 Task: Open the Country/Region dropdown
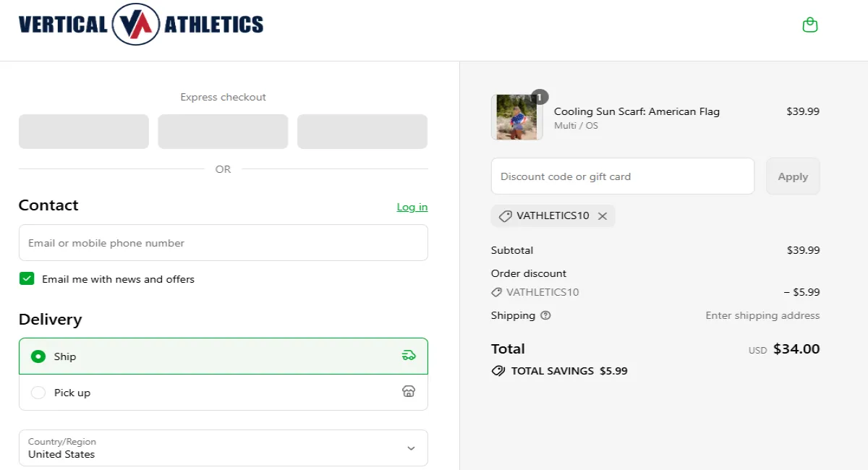[x=223, y=448]
